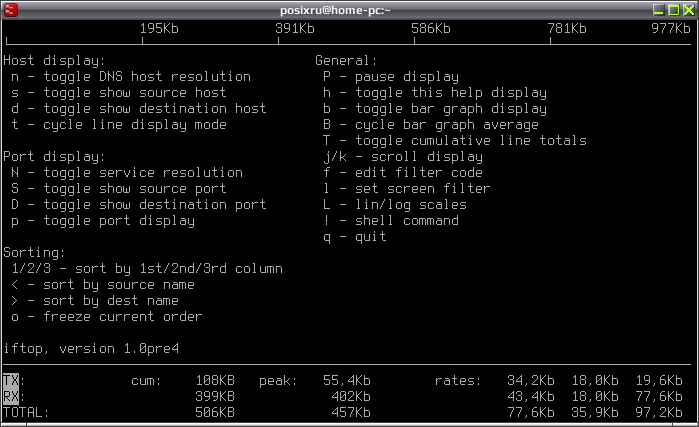Select the 'toggle show source port' line
699x427 pixels.
tap(119, 189)
